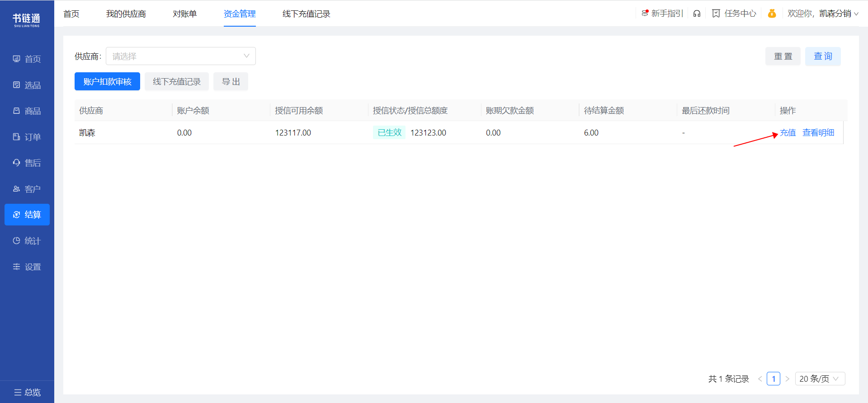Select the 资金管理 tab
Screen dimensions: 868x403
pyautogui.click(x=240, y=14)
